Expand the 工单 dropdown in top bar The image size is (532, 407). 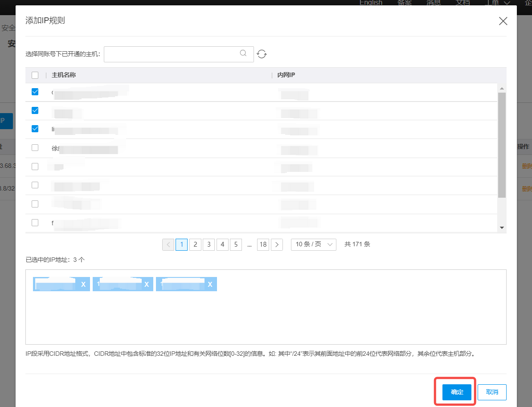pyautogui.click(x=497, y=3)
